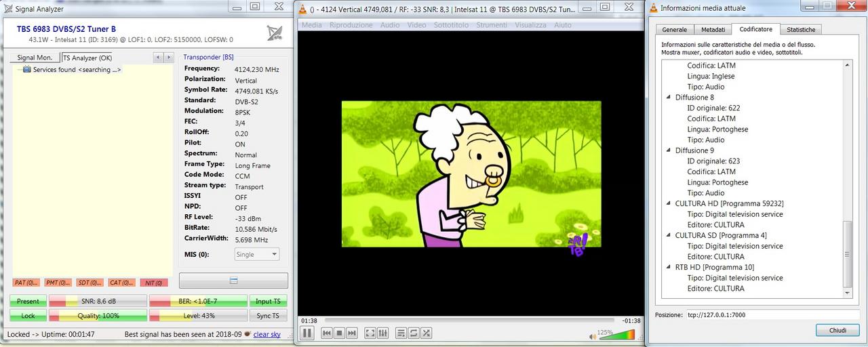Click the tab scroll left arrow

pyautogui.click(x=159, y=58)
